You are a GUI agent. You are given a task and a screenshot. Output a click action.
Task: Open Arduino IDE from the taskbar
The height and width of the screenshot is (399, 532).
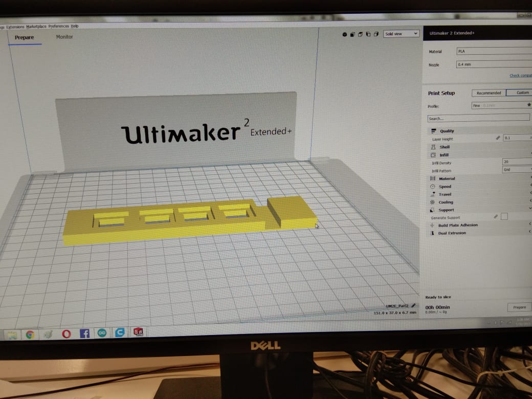pos(102,333)
